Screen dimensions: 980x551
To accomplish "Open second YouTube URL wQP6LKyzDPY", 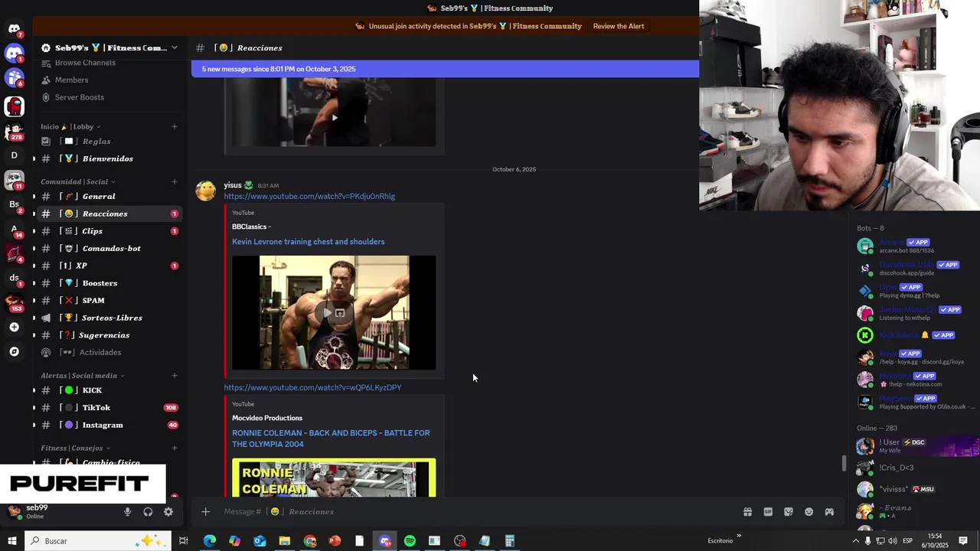I will pyautogui.click(x=312, y=388).
